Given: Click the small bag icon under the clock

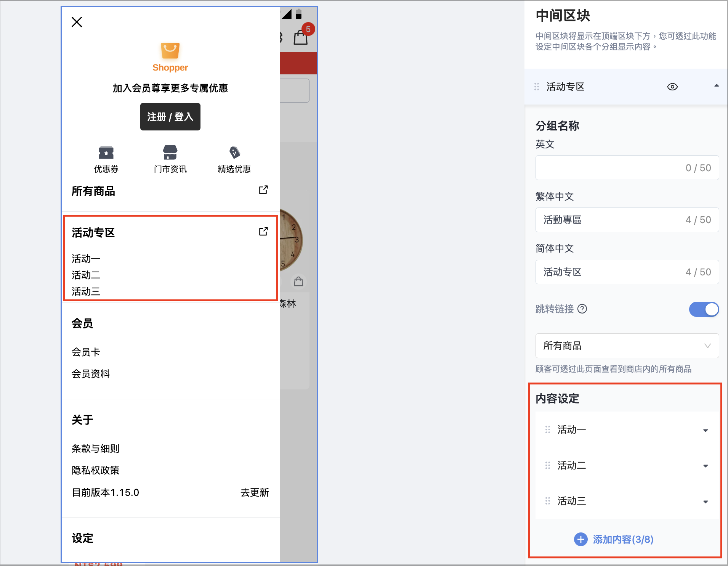Looking at the screenshot, I should click(298, 281).
